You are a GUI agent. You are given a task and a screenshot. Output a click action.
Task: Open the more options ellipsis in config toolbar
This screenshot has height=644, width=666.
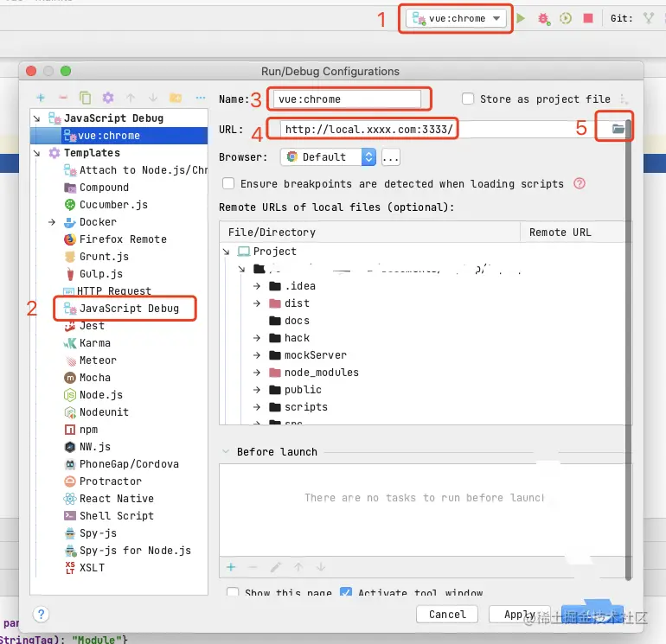point(201,98)
